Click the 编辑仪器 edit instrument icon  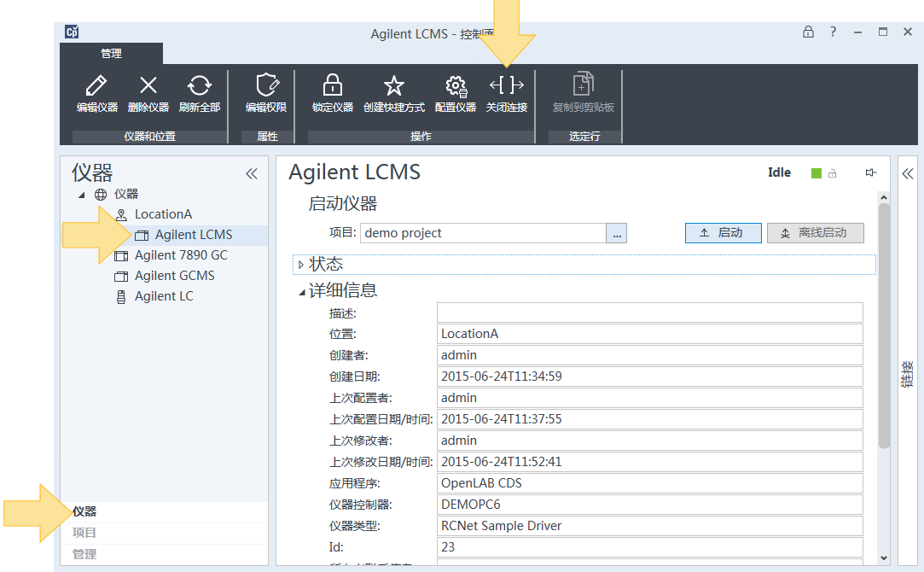[96, 85]
